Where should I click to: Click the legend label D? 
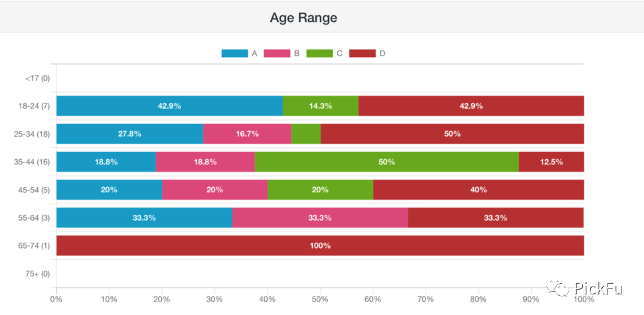click(382, 53)
